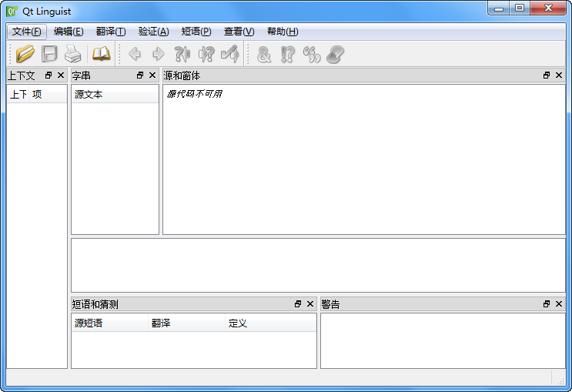Screen dimensions: 572x392
Task: Close the 字串 dock panel
Action: [152, 75]
